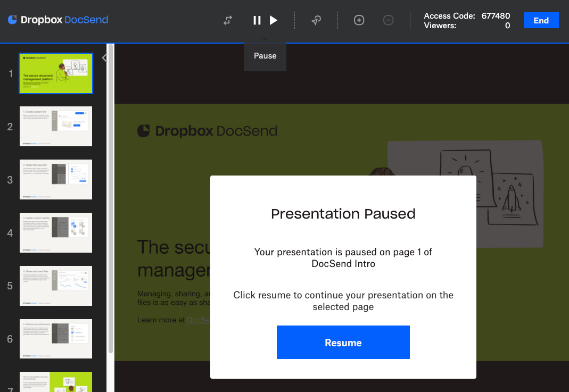Select the slide 4 thumbnail
This screenshot has height=392, width=569.
(x=55, y=232)
